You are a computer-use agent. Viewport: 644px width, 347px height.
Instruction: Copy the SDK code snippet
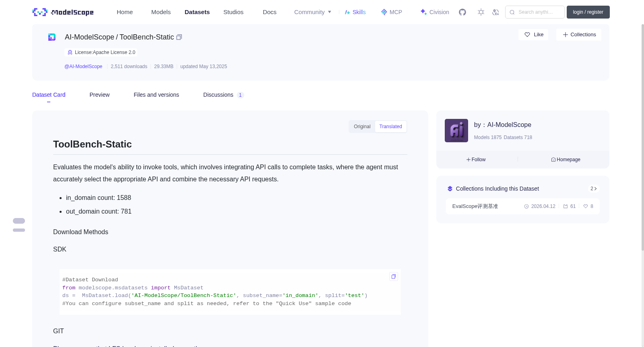(x=394, y=276)
